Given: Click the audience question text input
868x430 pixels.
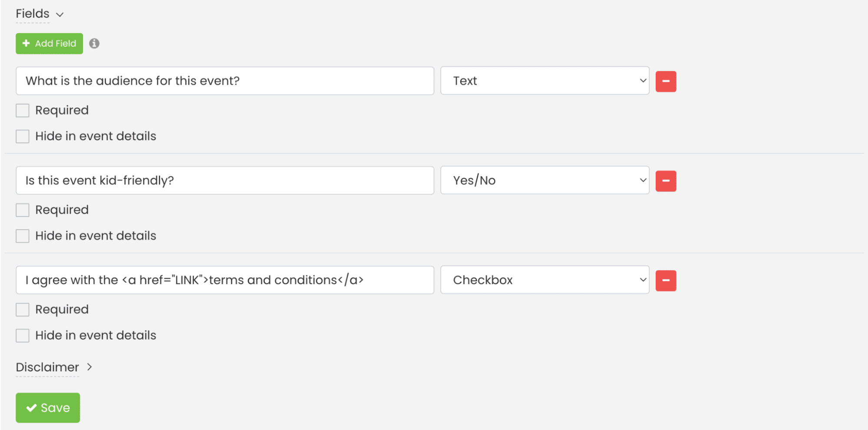Looking at the screenshot, I should pyautogui.click(x=225, y=81).
